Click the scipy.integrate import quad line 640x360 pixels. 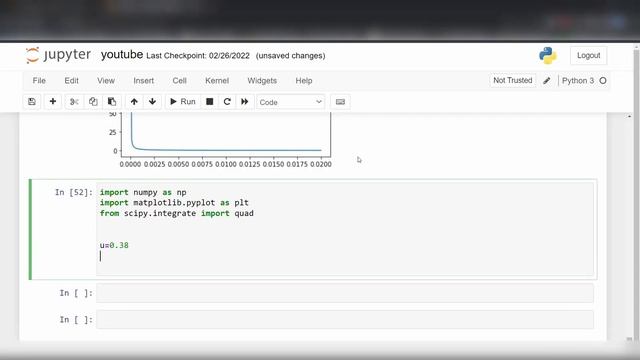(177, 213)
